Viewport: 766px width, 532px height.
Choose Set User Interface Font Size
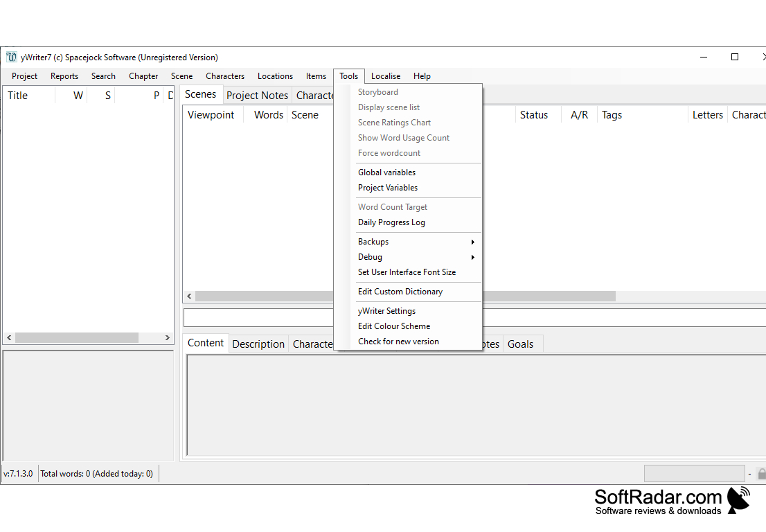(x=407, y=272)
